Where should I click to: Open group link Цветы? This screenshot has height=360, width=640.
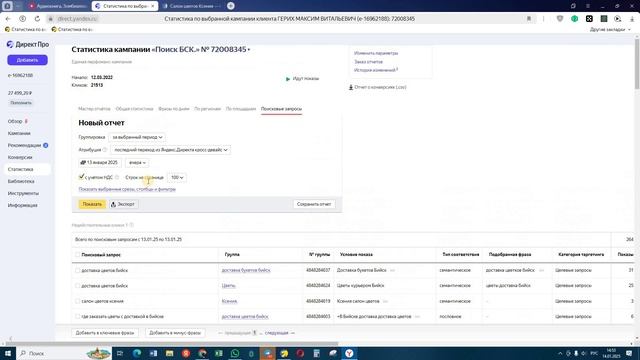[x=229, y=286]
